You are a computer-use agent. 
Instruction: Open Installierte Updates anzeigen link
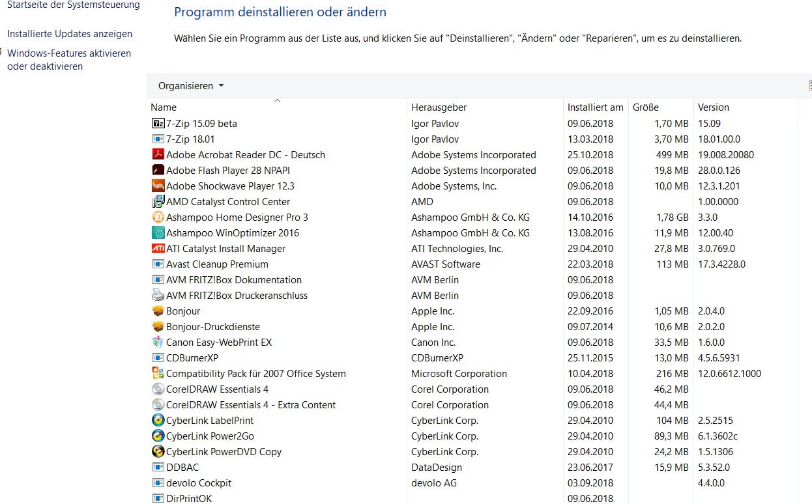[70, 34]
